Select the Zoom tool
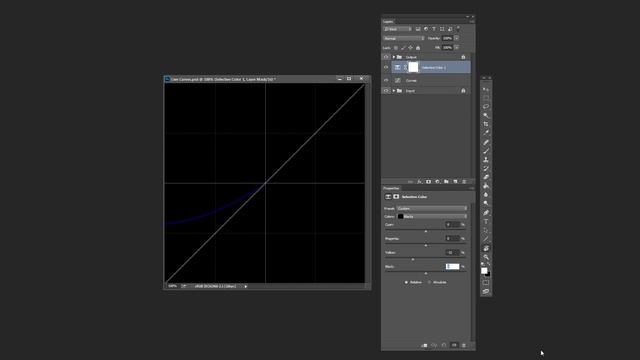Viewport: 640px width, 360px height. tap(486, 257)
